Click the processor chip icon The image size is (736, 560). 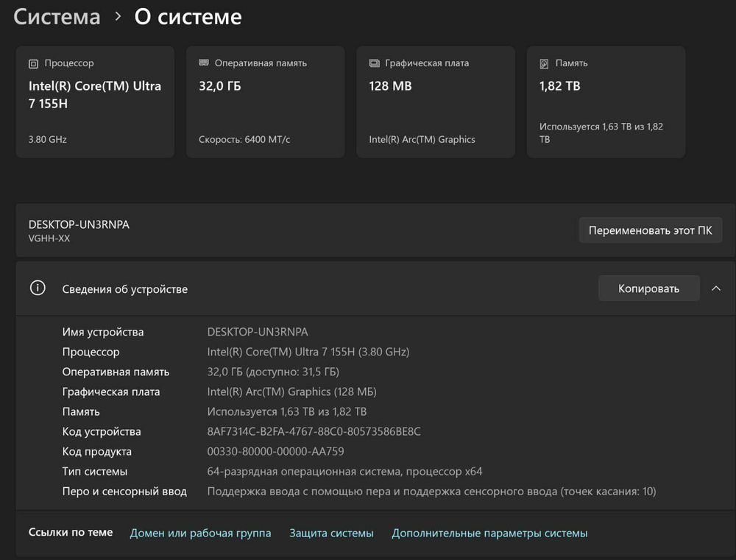point(33,64)
